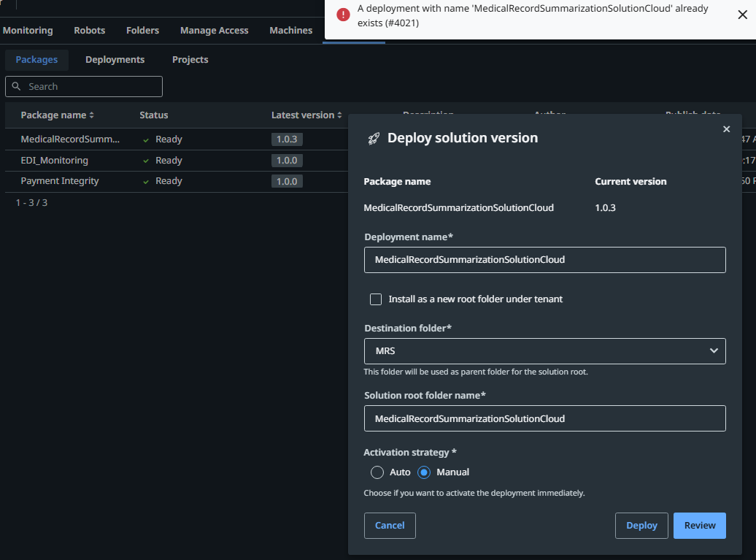Click the rocket deploy icon
This screenshot has height=560, width=756.
point(374,138)
